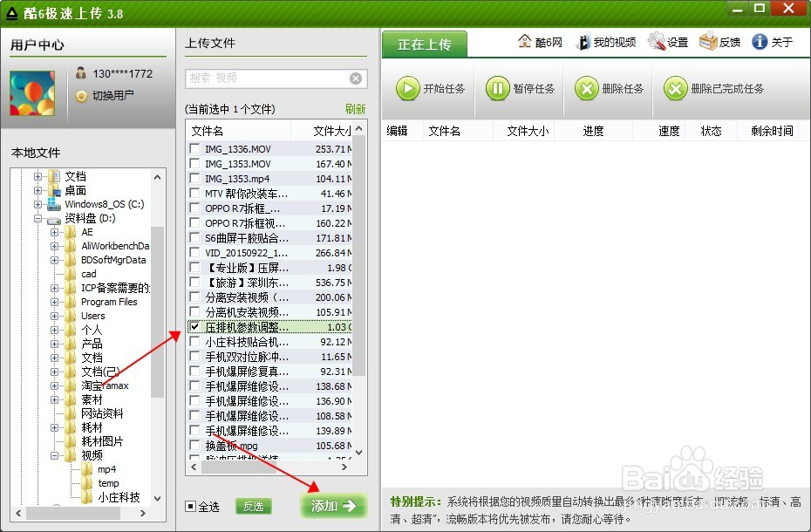The height and width of the screenshot is (532, 811).
Task: Open 我的视频 icon in top bar
Action: point(583,42)
